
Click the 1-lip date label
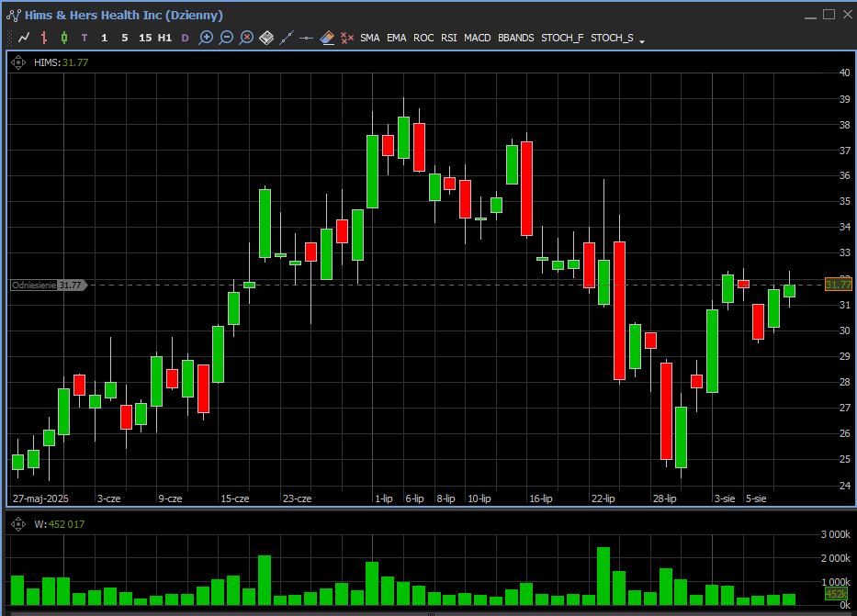pyautogui.click(x=384, y=498)
